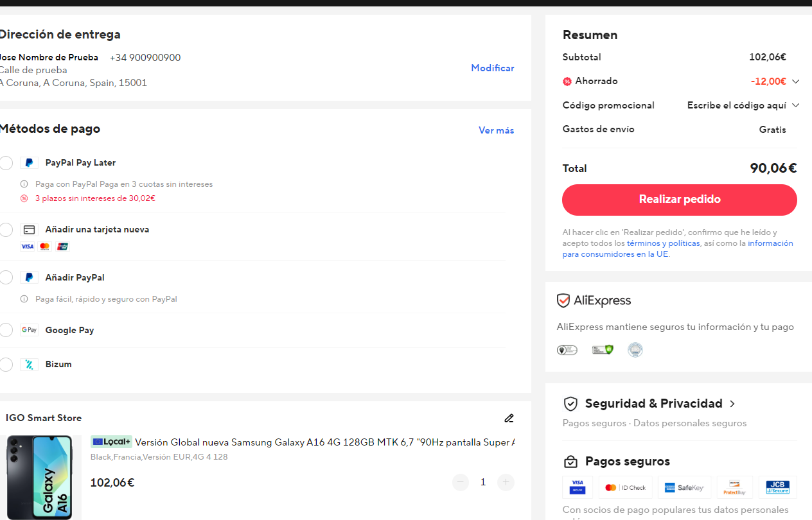Click the Google Pay logo icon

click(x=29, y=331)
